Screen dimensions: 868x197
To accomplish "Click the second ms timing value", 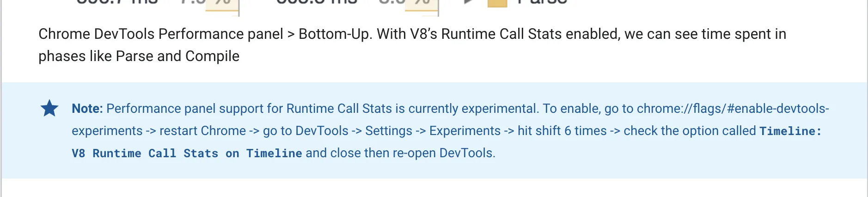I will coord(317,2).
